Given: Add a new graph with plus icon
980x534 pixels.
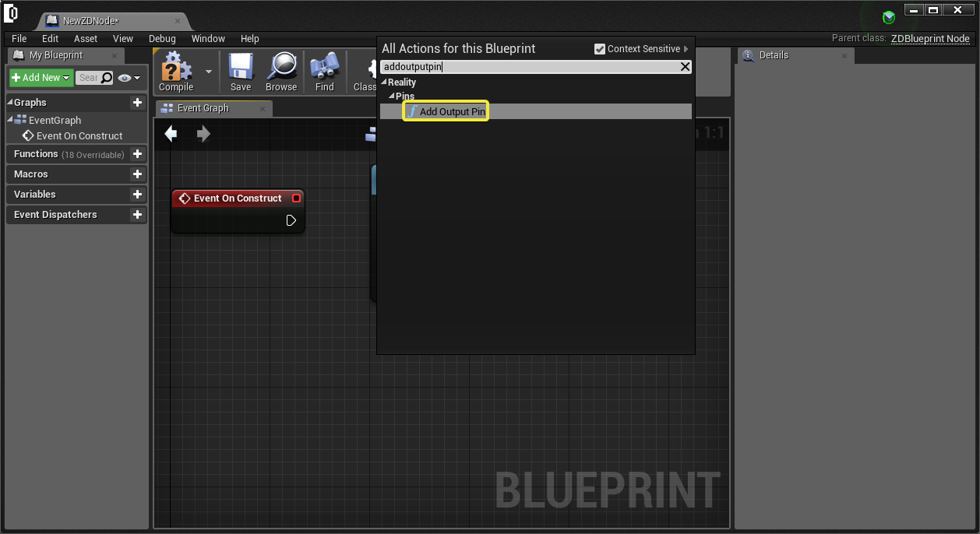Looking at the screenshot, I should coord(137,103).
